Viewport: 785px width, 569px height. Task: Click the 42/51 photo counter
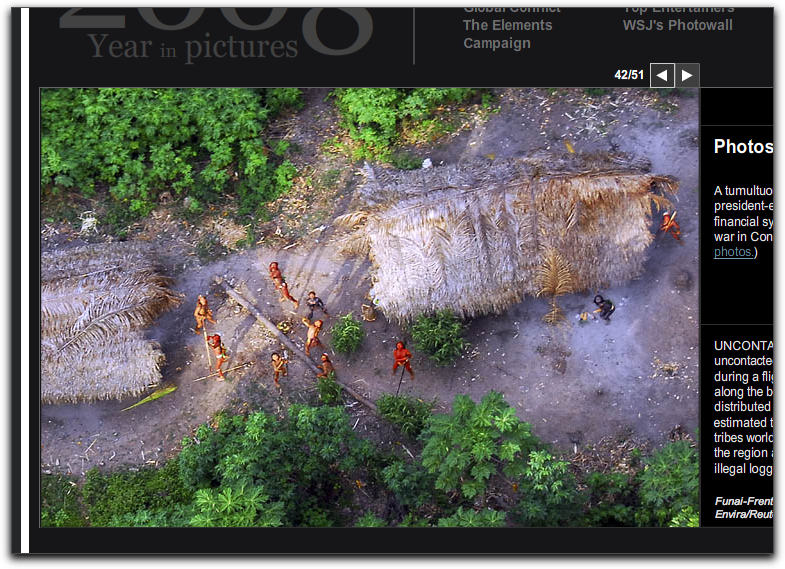[x=629, y=75]
